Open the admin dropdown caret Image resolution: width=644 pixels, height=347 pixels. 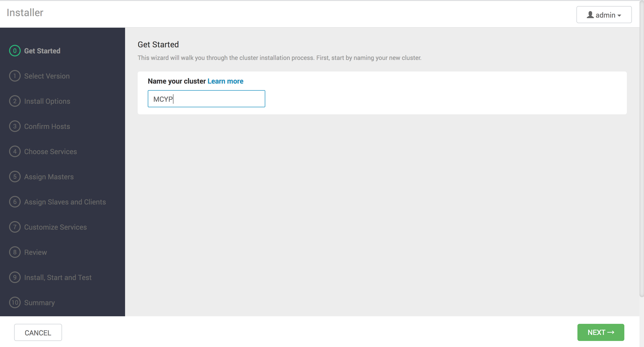click(619, 16)
